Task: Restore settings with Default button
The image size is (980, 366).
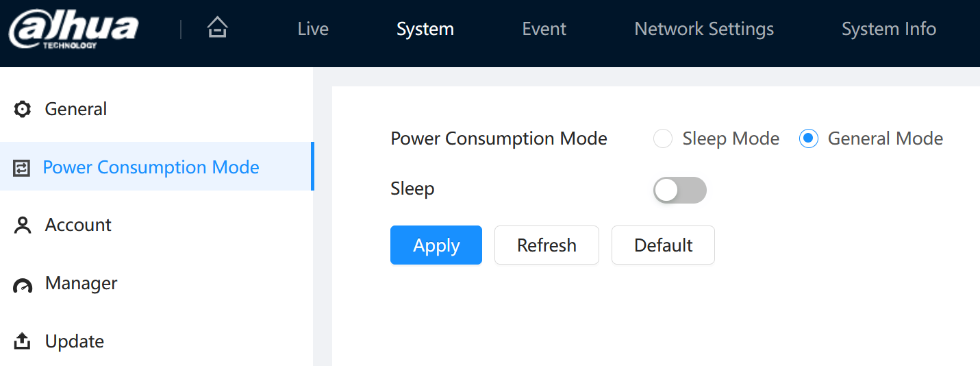Action: click(663, 245)
